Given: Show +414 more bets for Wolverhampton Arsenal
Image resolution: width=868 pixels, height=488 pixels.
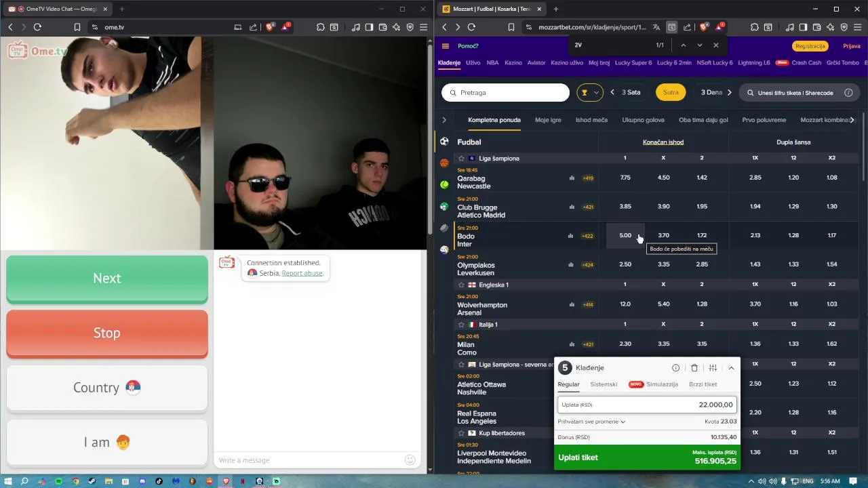Looking at the screenshot, I should point(587,304).
